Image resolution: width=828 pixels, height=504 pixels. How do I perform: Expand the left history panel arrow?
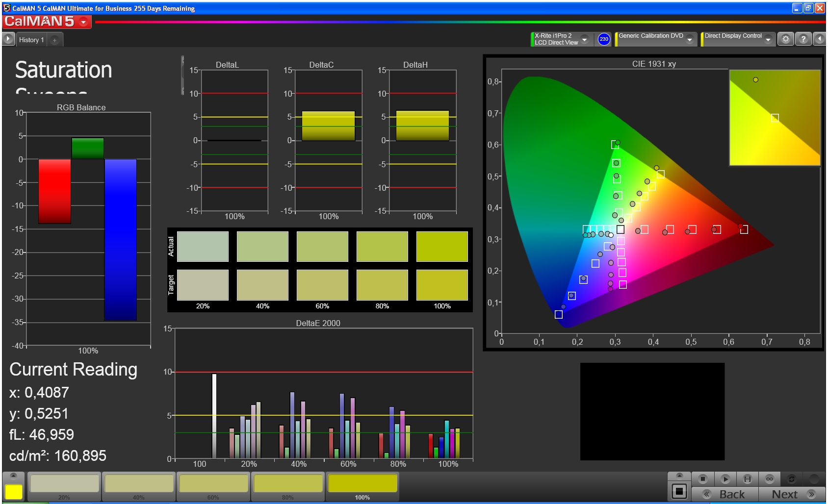tap(8, 39)
